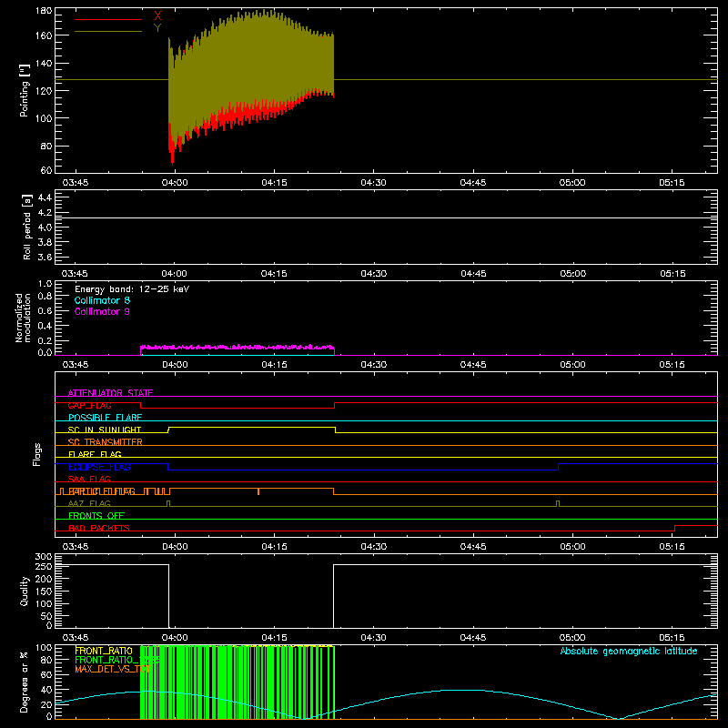Click the 0.4 tick on the modulation axis

(45, 326)
